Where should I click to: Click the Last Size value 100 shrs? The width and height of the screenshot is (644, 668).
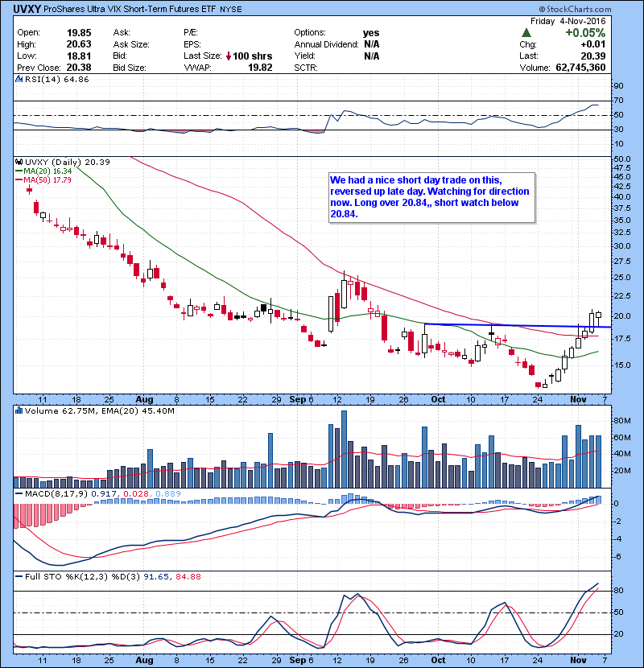[252, 56]
